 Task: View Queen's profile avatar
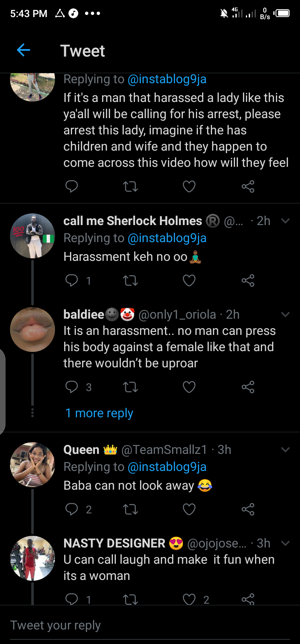tap(32, 464)
